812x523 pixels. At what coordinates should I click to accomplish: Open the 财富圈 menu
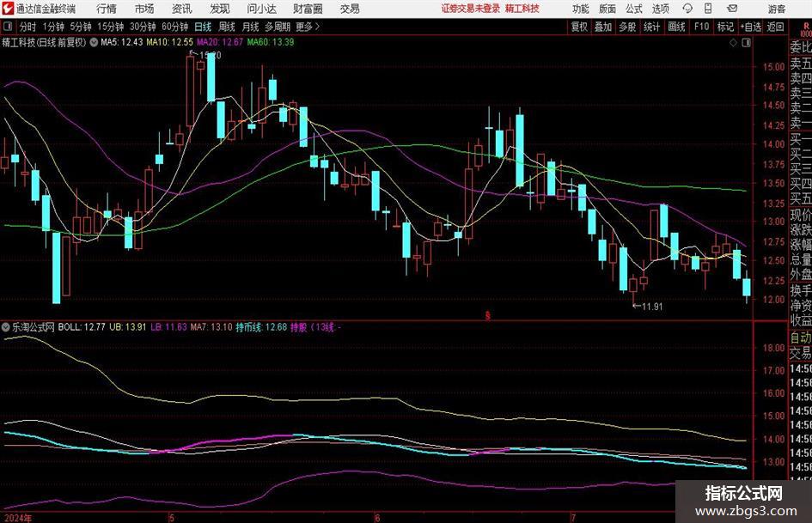tap(308, 9)
